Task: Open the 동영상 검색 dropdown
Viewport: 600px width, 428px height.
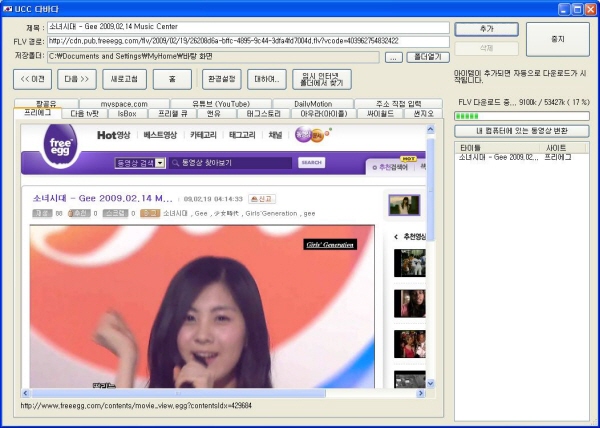Action: tap(161, 163)
